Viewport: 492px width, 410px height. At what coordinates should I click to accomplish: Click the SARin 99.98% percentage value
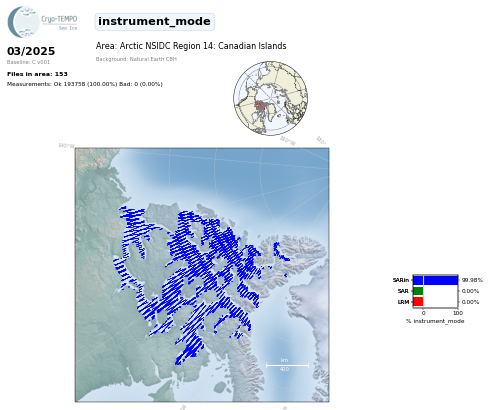pyautogui.click(x=472, y=280)
